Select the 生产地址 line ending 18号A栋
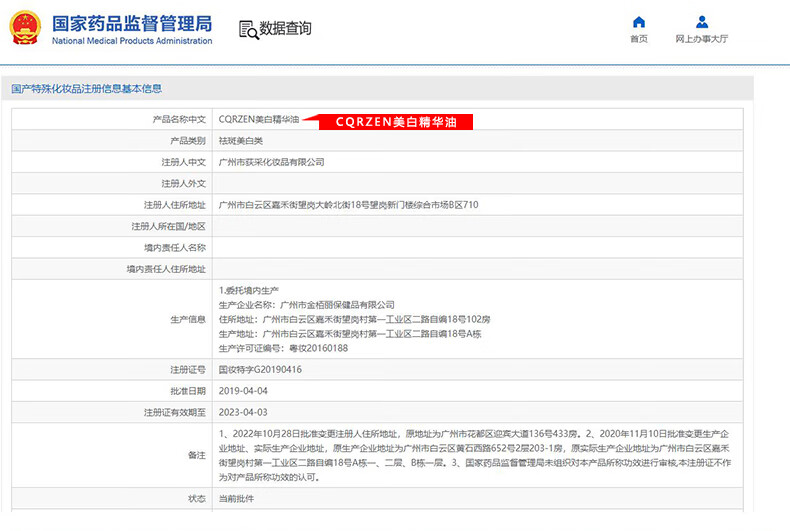This screenshot has width=790, height=531. pyautogui.click(x=350, y=334)
